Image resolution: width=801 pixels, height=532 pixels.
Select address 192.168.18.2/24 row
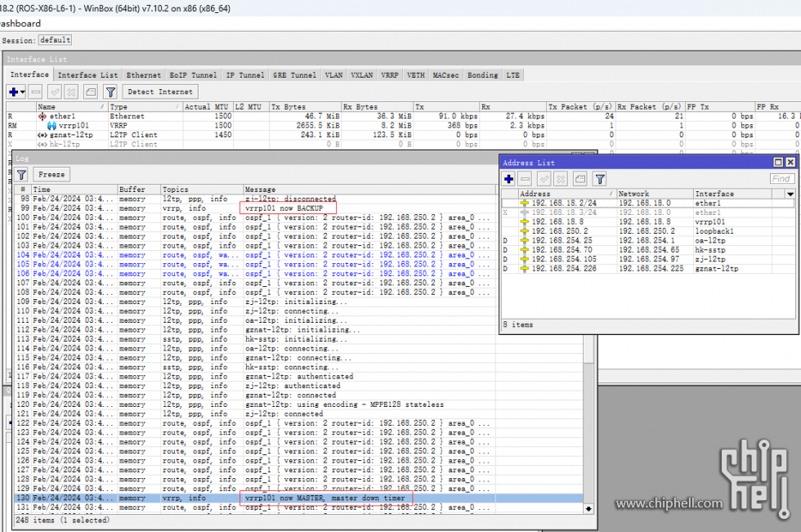647,203
